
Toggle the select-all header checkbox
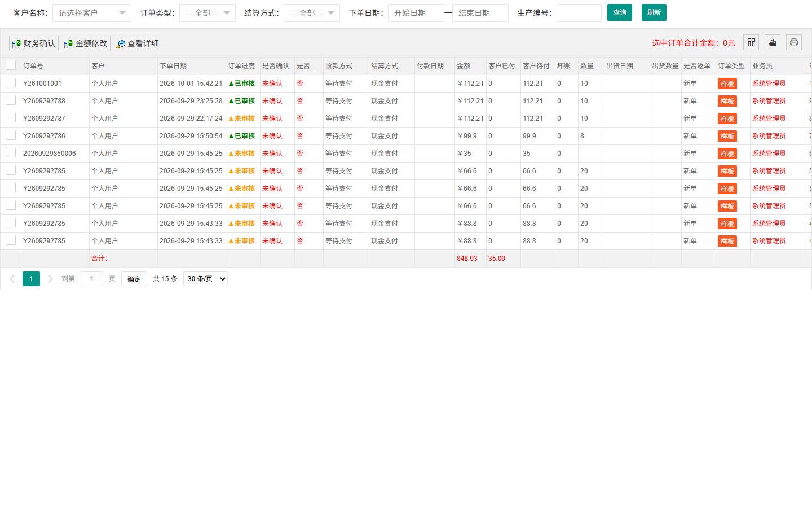(11, 65)
